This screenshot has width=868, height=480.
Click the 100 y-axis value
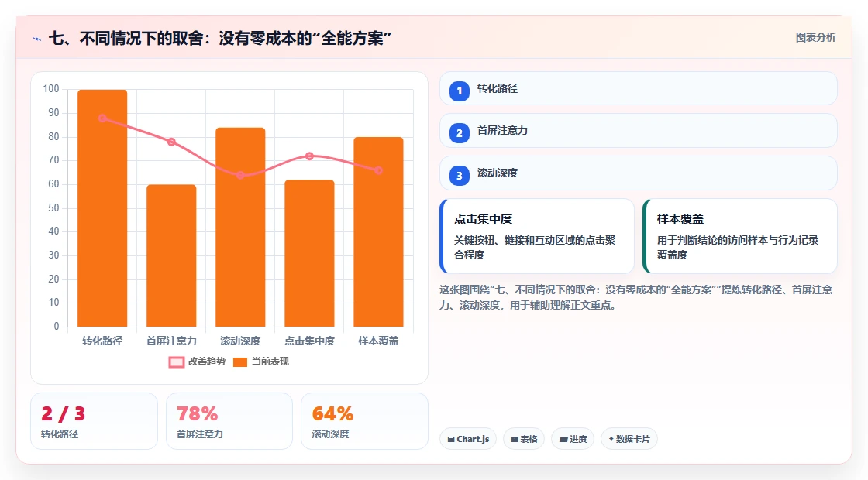[x=51, y=89]
